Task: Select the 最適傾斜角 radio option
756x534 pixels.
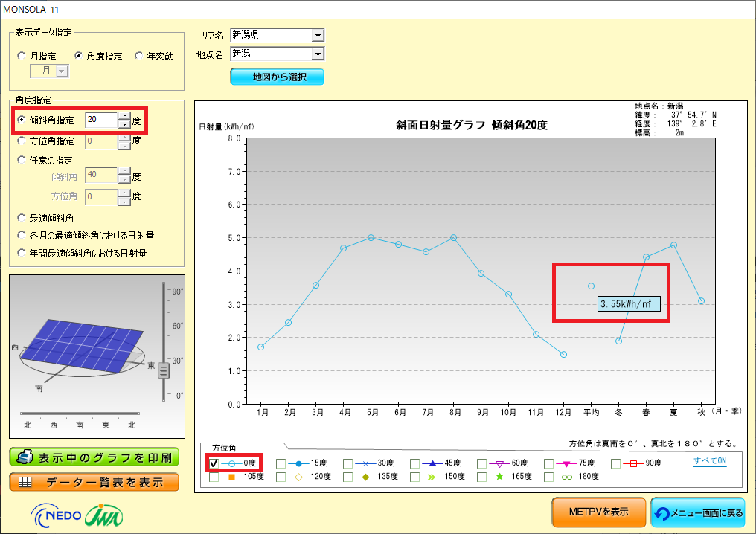Action: tap(22, 218)
